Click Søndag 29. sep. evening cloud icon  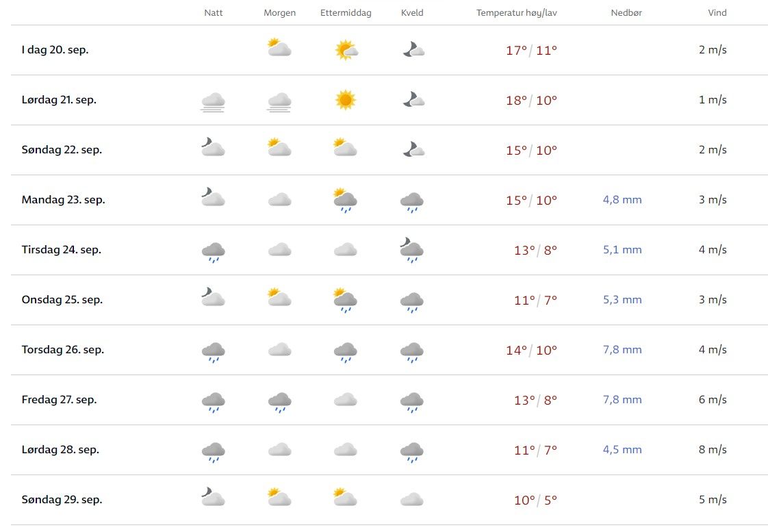(x=412, y=500)
